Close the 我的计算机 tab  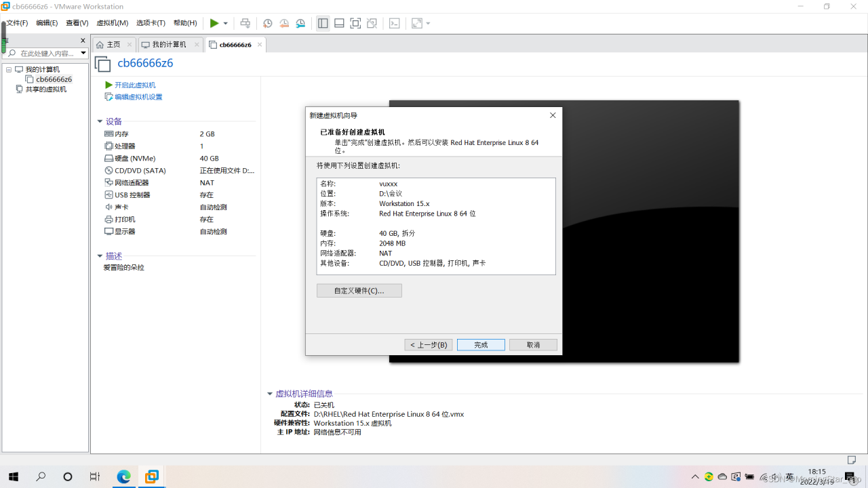[197, 45]
